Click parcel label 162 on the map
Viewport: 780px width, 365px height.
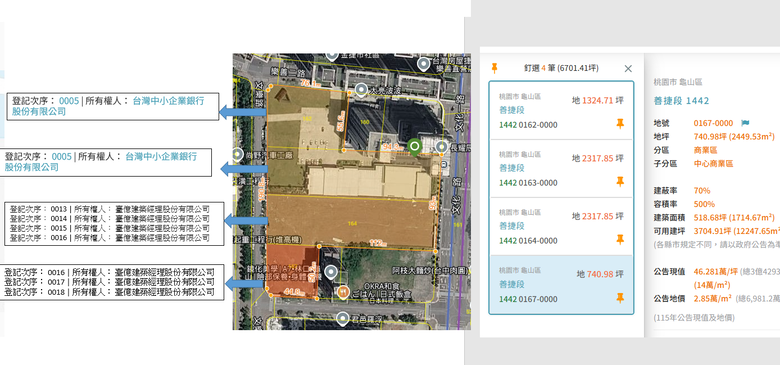click(x=307, y=119)
